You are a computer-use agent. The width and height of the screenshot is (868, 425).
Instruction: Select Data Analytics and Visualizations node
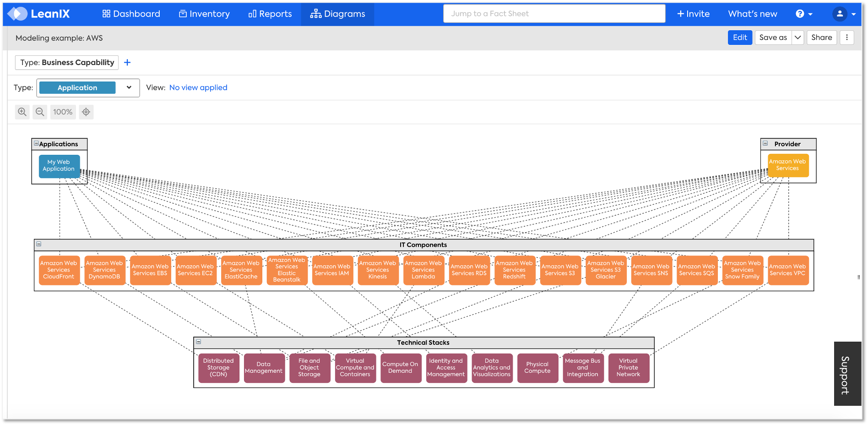492,368
